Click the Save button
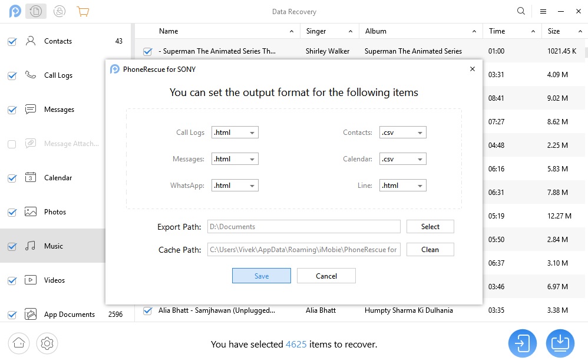The width and height of the screenshot is (588, 364). pyautogui.click(x=262, y=276)
